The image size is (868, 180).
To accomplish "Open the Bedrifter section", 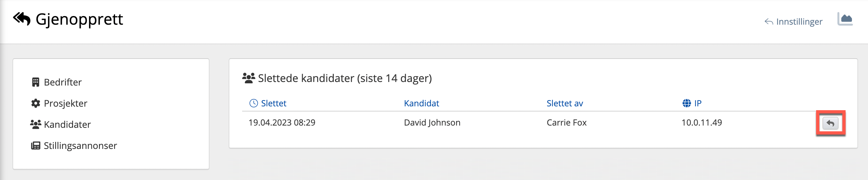I will tap(63, 82).
